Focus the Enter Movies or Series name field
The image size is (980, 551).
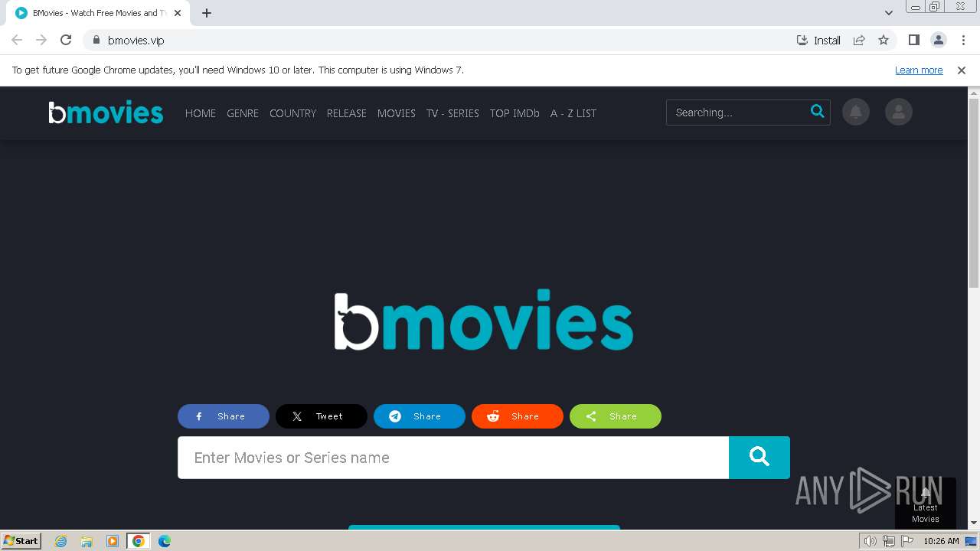point(453,458)
